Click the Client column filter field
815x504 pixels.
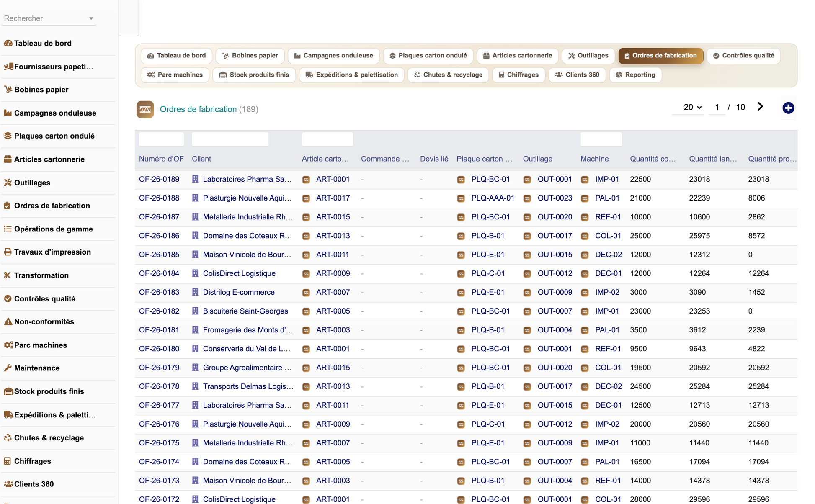coord(230,139)
